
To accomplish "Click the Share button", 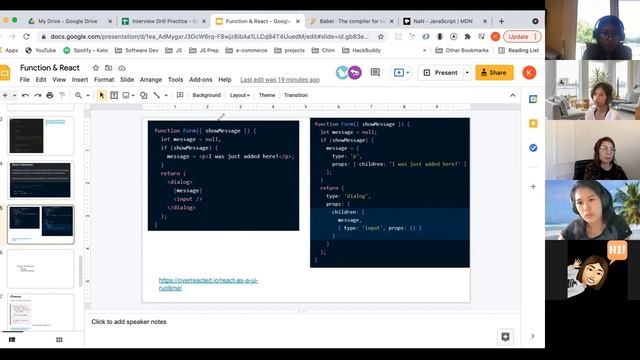I will click(x=494, y=73).
